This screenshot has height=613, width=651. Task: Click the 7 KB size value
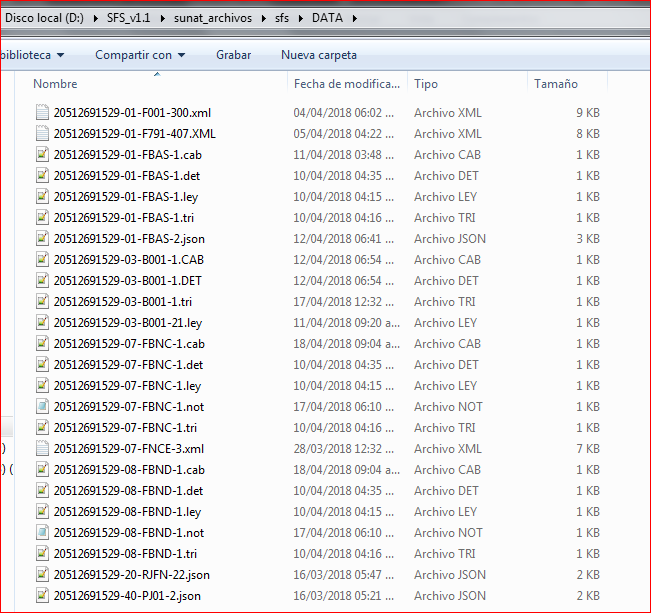[588, 449]
